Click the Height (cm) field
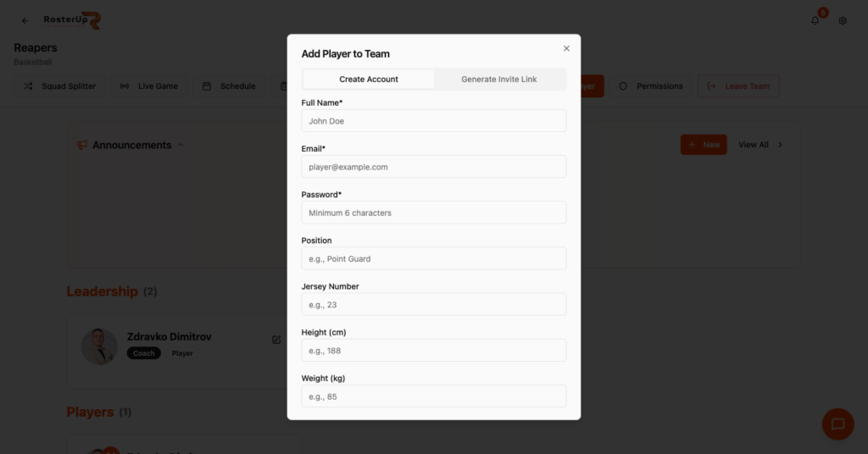The height and width of the screenshot is (454, 868). 433,350
